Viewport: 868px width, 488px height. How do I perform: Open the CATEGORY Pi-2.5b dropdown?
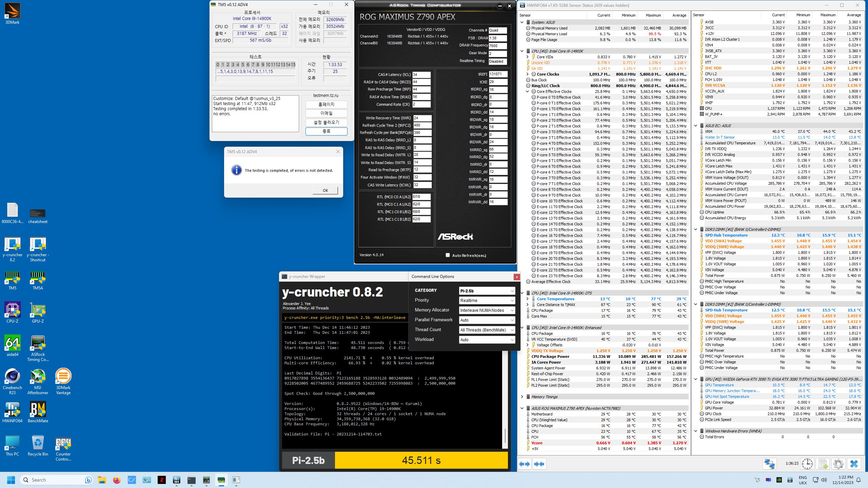[487, 291]
